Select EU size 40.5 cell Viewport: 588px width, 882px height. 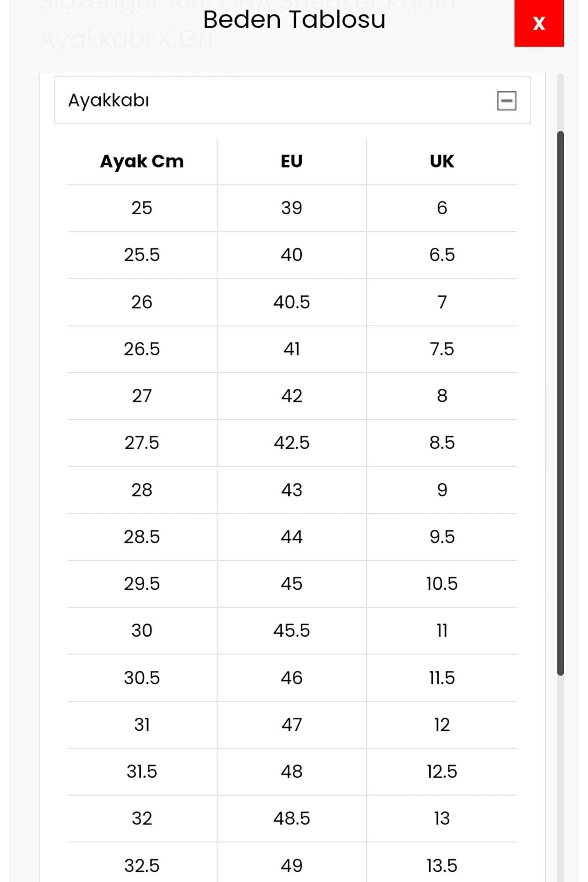tap(291, 302)
